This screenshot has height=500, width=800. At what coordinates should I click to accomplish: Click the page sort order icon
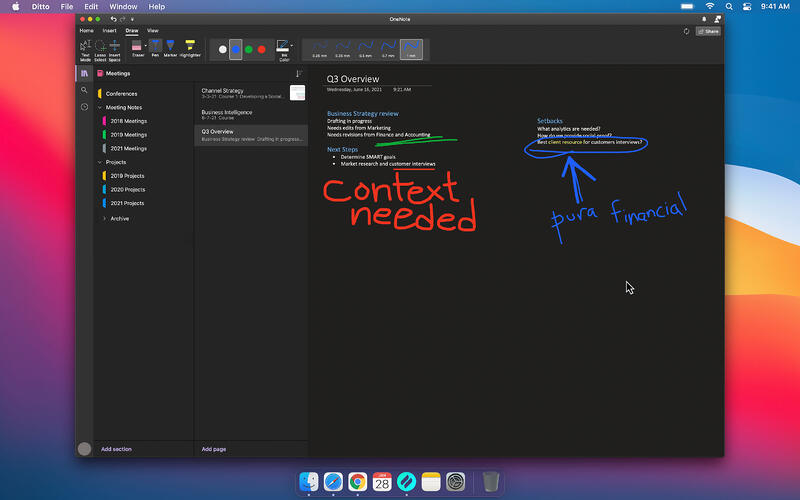point(299,74)
